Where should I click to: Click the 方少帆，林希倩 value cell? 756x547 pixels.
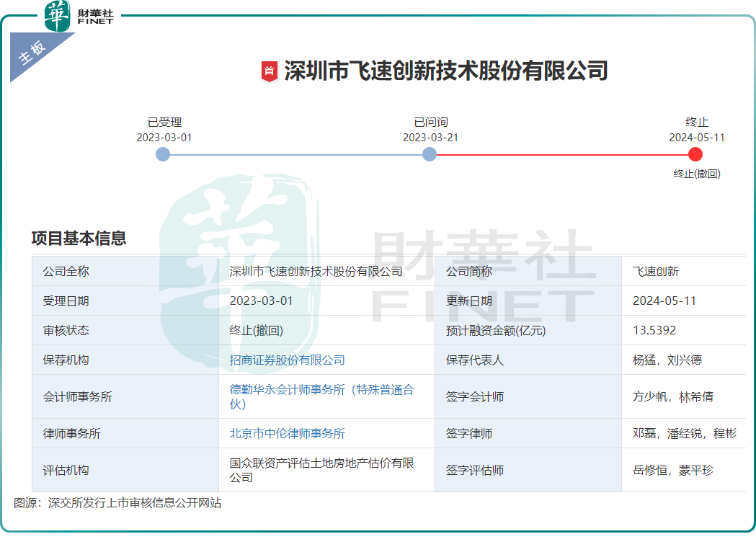coord(684,396)
